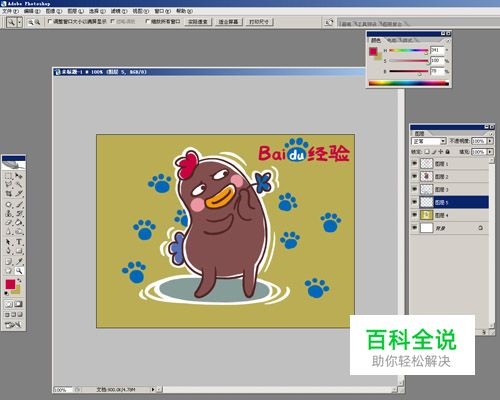Screen dimensions: 500x400
Task: Select the Pen tool
Action: click(x=9, y=251)
